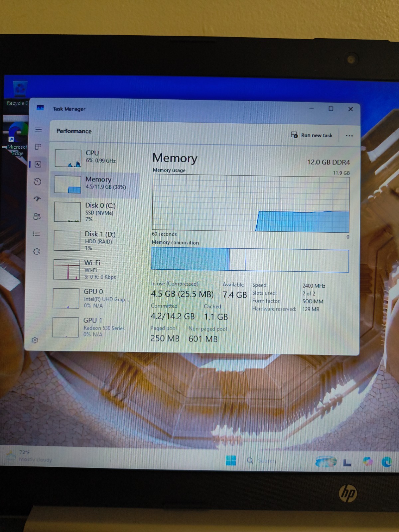Open the Task Manager hamburger navigation menu
This screenshot has height=532, width=399.
tap(39, 130)
